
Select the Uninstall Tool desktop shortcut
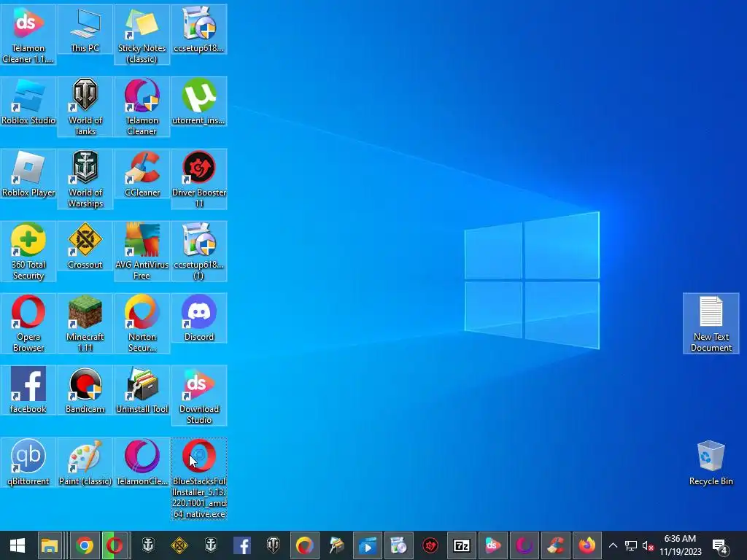click(142, 391)
